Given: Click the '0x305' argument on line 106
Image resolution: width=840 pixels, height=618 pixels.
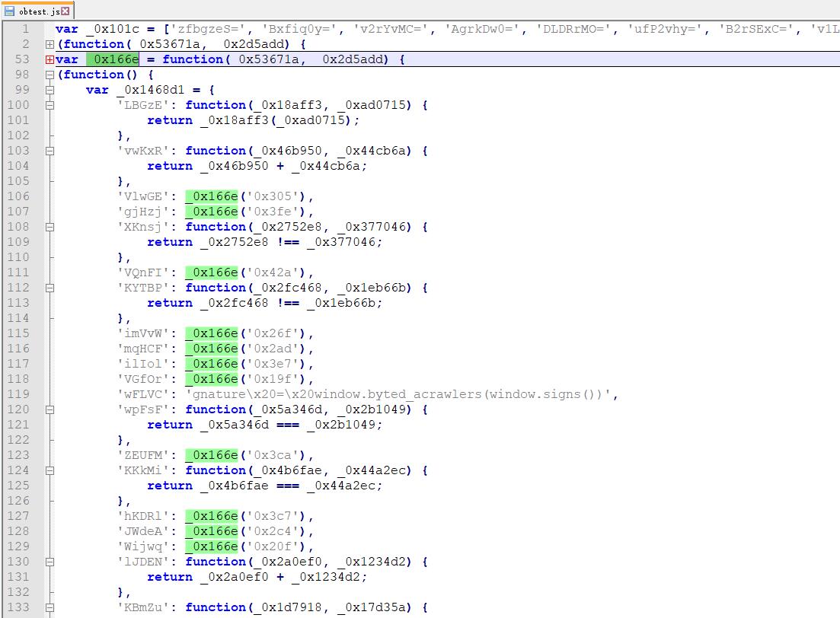Looking at the screenshot, I should pyautogui.click(x=272, y=196).
